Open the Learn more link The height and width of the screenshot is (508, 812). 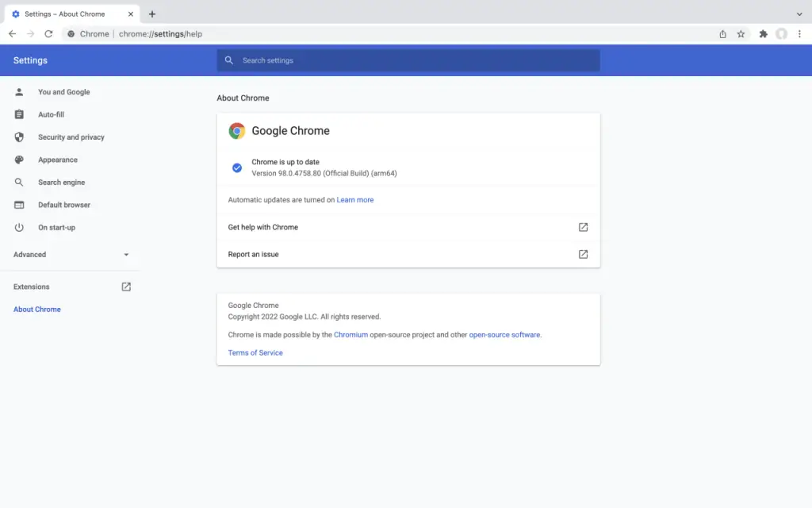click(355, 200)
